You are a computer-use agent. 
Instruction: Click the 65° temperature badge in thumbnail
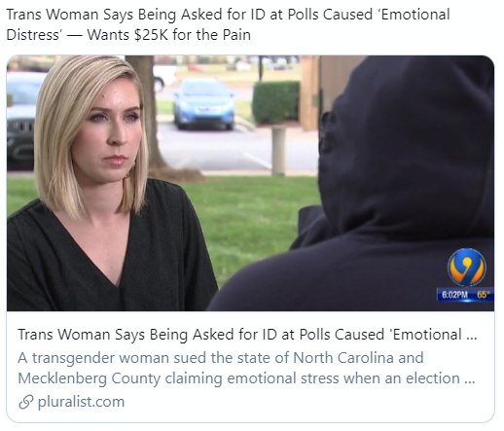(484, 295)
